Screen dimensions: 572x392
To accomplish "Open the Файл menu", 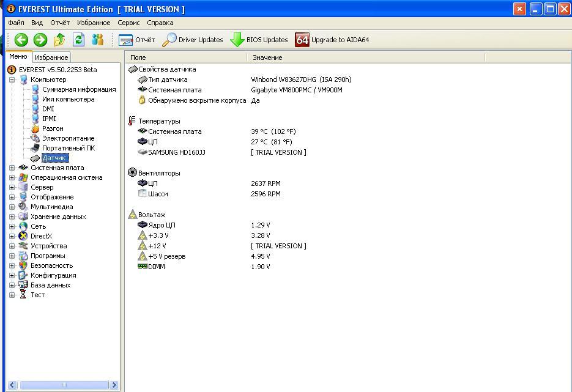I will [x=16, y=23].
